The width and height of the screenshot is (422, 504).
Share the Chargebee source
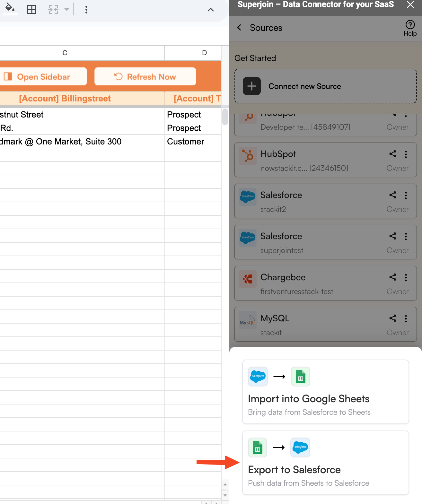tap(393, 277)
